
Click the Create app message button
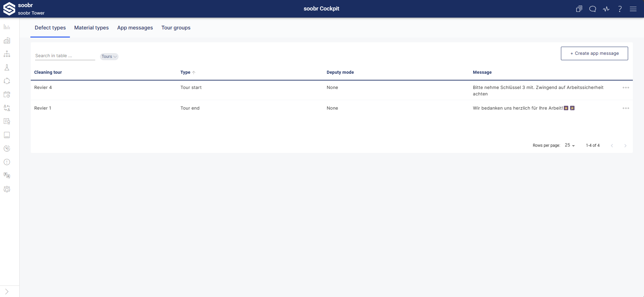(594, 53)
